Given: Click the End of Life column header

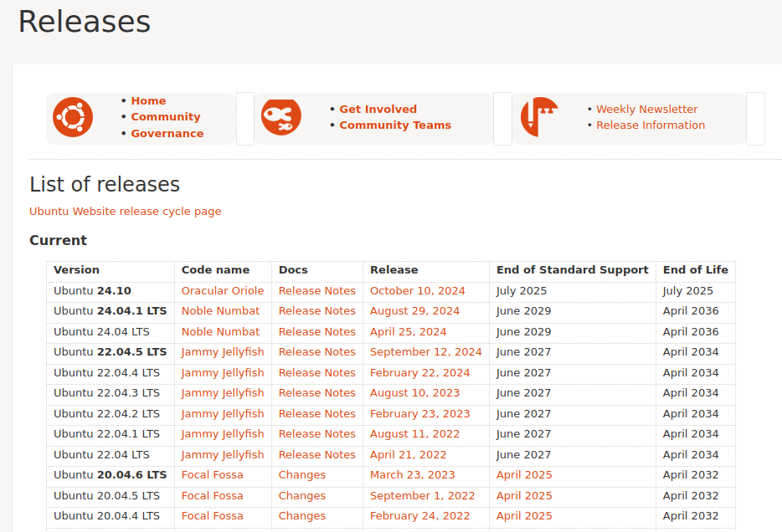Looking at the screenshot, I should coord(695,270).
